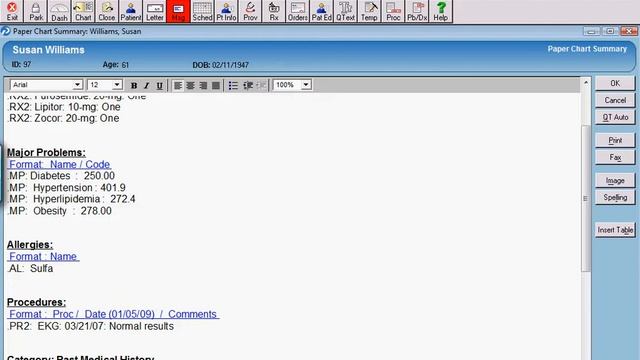640x360 pixels.
Task: Justify the text alignment
Action: (x=216, y=85)
